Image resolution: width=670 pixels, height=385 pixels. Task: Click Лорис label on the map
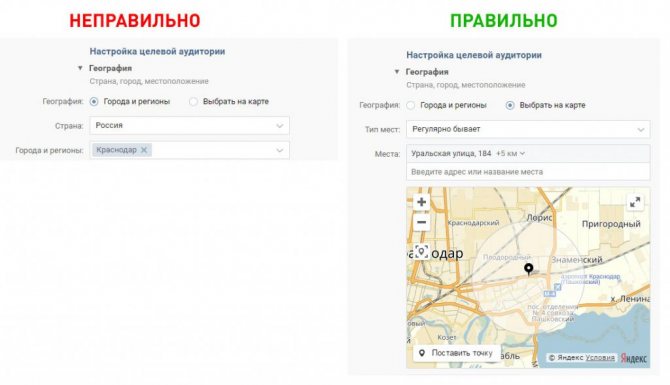pos(539,218)
